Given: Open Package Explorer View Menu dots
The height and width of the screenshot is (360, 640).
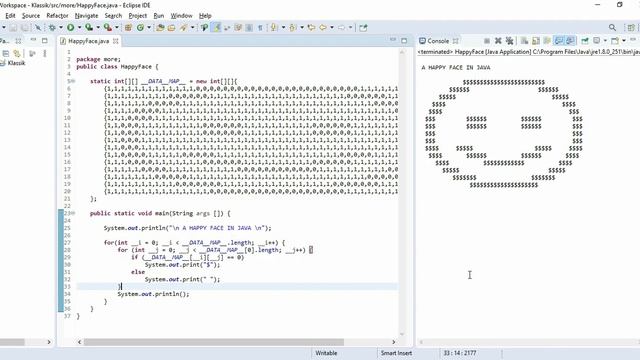Looking at the screenshot, I should coord(45,53).
